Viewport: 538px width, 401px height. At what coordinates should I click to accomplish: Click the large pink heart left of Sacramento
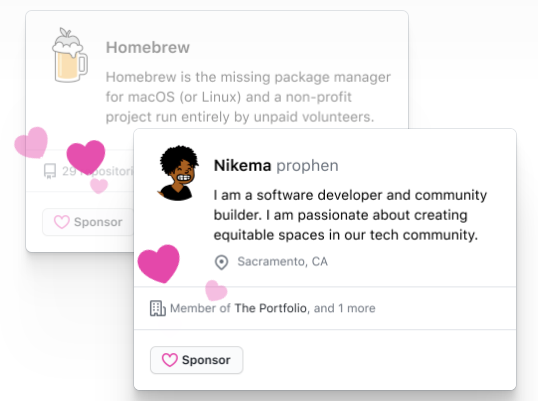tap(159, 263)
